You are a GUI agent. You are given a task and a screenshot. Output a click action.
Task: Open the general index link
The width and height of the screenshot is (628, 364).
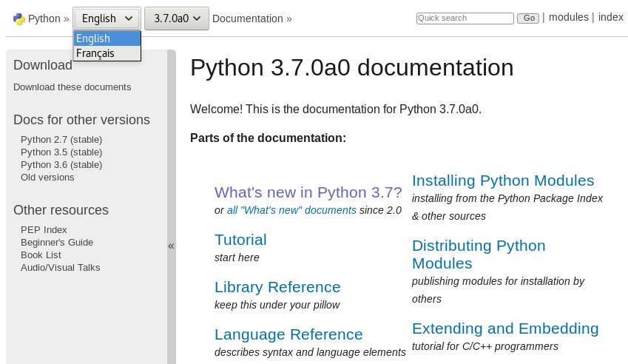pyautogui.click(x=610, y=17)
